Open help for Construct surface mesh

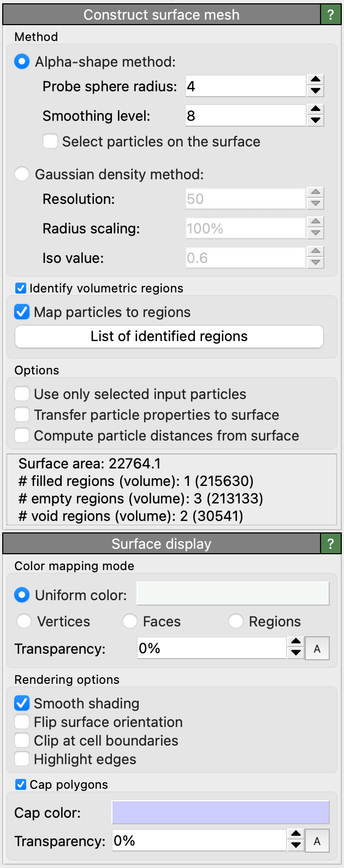point(330,15)
